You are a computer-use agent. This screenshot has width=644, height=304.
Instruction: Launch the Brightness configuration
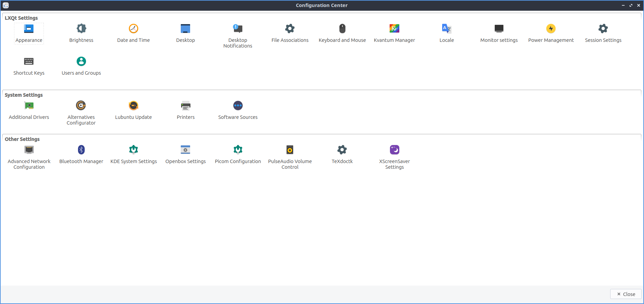click(81, 29)
